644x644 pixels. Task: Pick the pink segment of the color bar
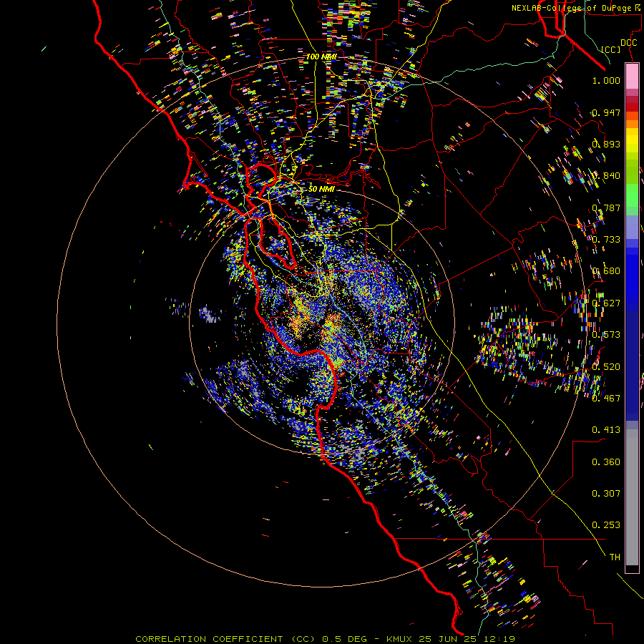[x=632, y=76]
